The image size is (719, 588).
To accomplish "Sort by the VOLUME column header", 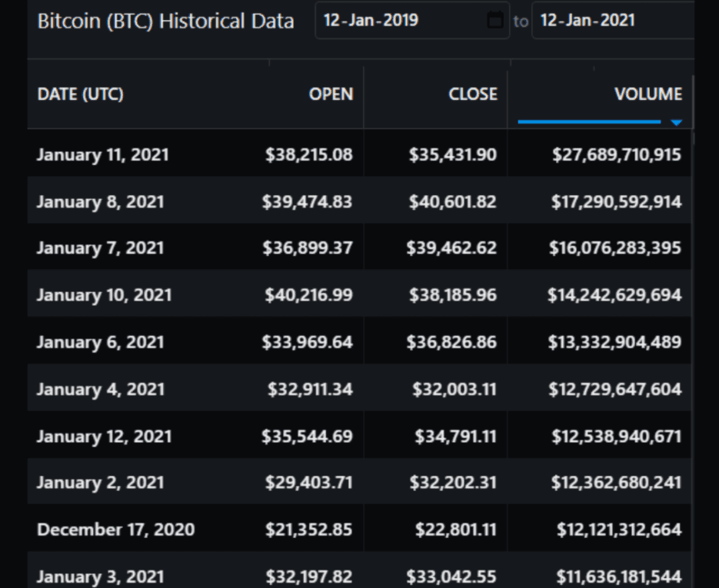I will coord(648,94).
